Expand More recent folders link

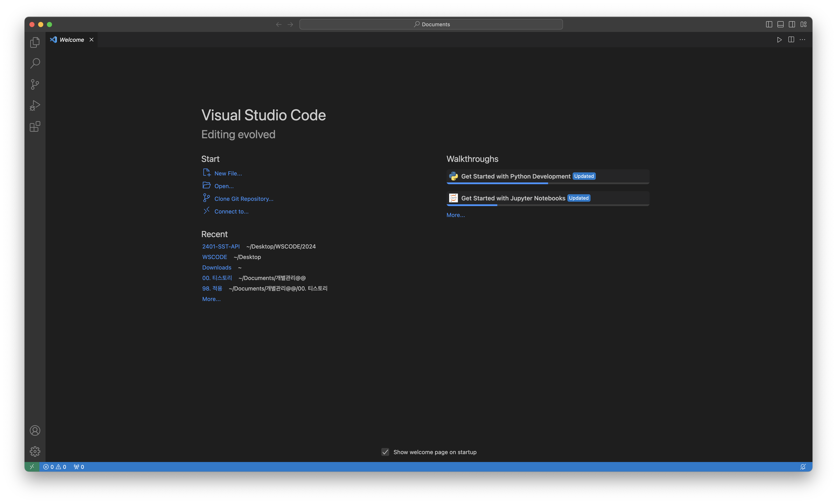click(211, 299)
